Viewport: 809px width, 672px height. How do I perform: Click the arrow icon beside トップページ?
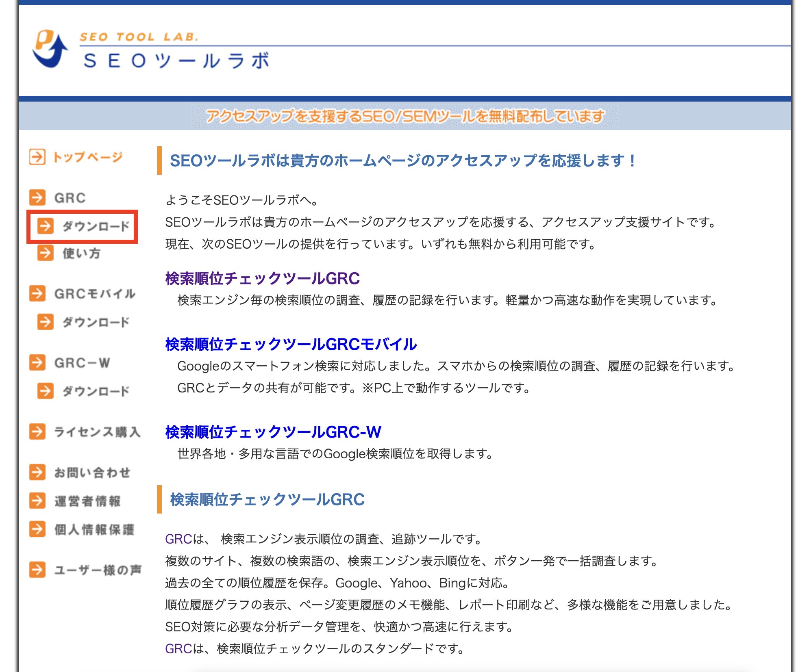[x=37, y=157]
